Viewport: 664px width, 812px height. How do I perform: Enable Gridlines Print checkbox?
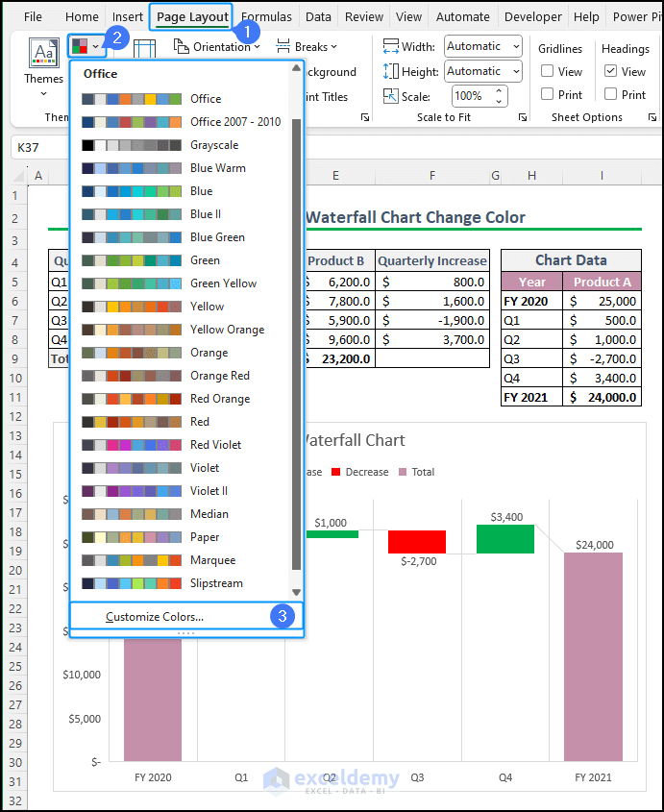[x=548, y=94]
